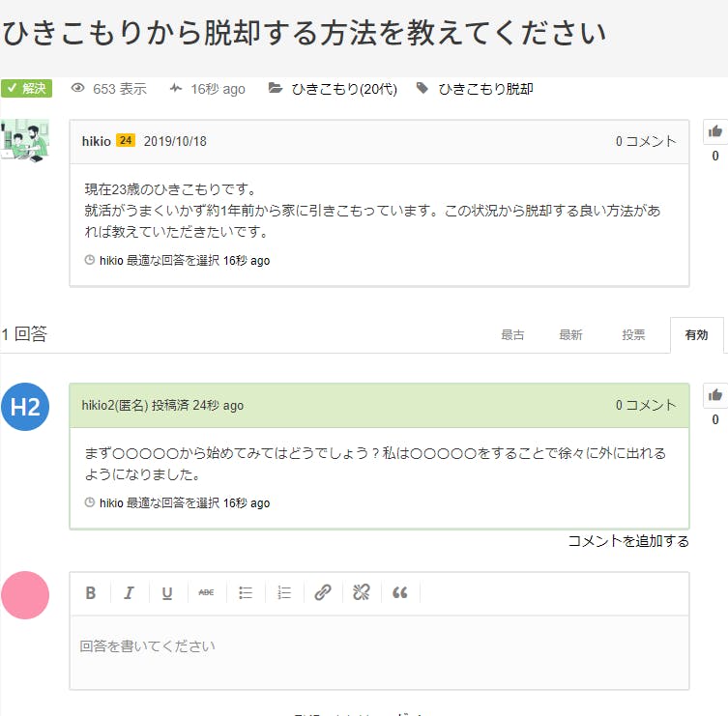Click hikio's 24 points badge
The width and height of the screenshot is (728, 716).
point(126,140)
